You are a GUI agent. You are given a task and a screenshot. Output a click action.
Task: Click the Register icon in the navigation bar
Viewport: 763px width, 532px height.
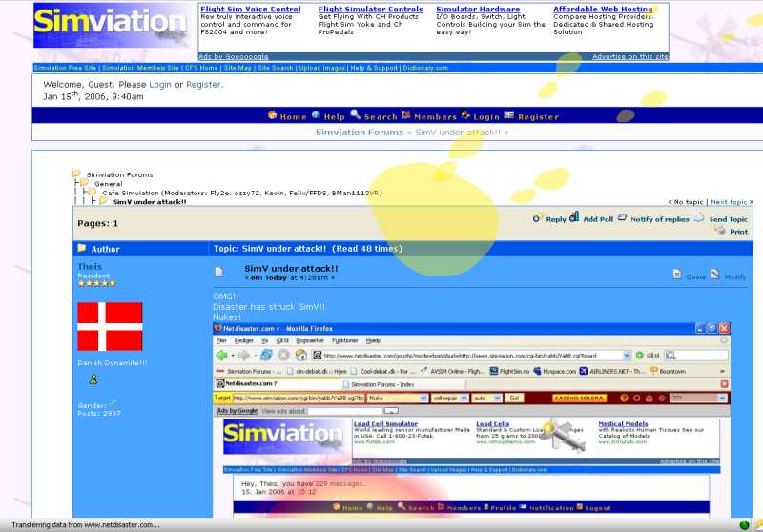[509, 114]
